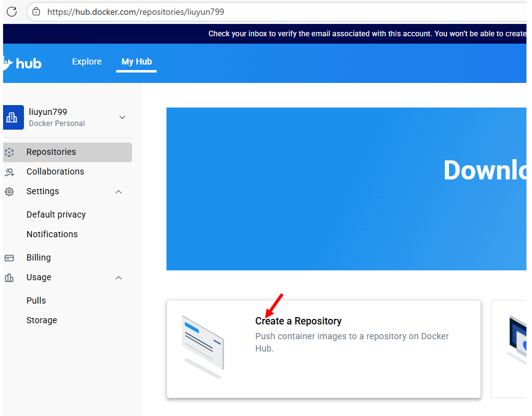Click the Collaborations people icon
Image resolution: width=532 pixels, height=416 pixels.
tap(9, 172)
